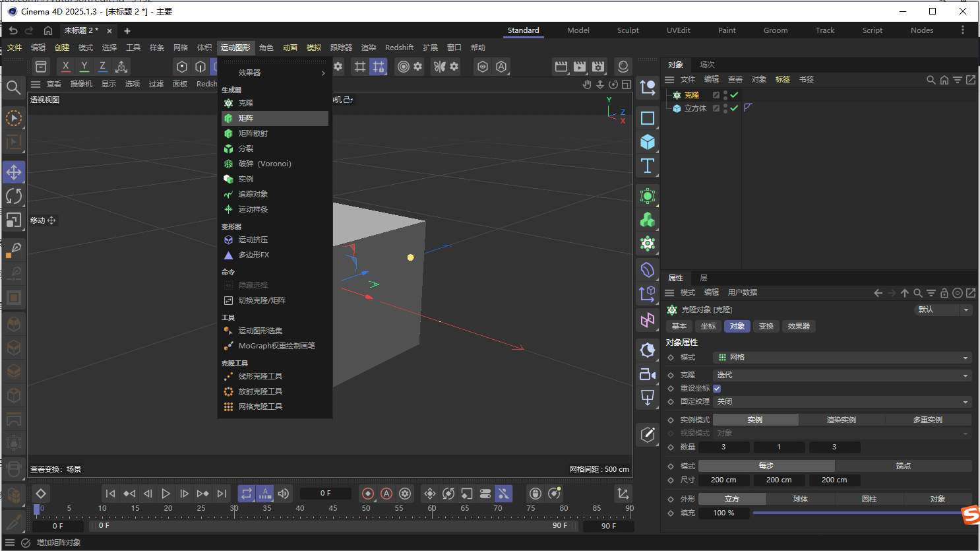Choose 网格克隆工具 in the menu
This screenshot has height=551, width=980.
pos(275,406)
